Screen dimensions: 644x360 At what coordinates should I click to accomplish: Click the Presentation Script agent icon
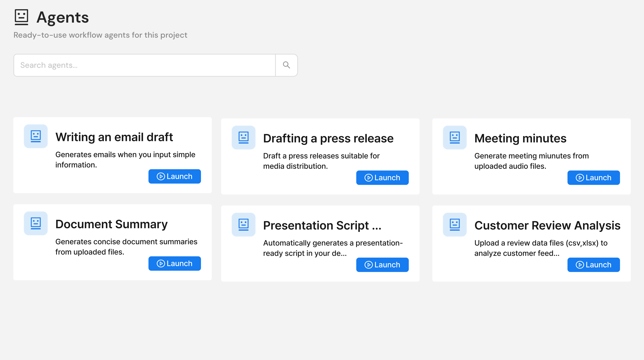(244, 225)
